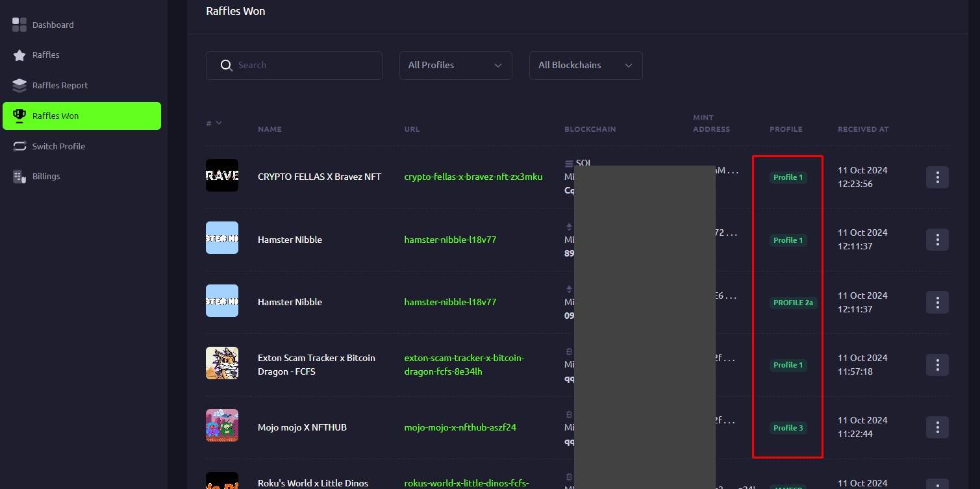The width and height of the screenshot is (980, 489).
Task: Toggle sort order on the # column
Action: point(214,123)
